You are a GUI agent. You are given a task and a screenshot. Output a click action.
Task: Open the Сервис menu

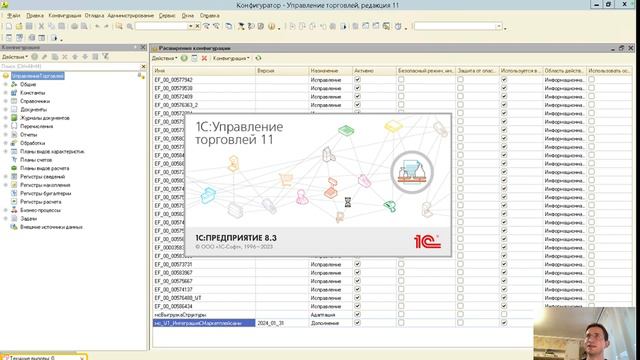pyautogui.click(x=167, y=16)
